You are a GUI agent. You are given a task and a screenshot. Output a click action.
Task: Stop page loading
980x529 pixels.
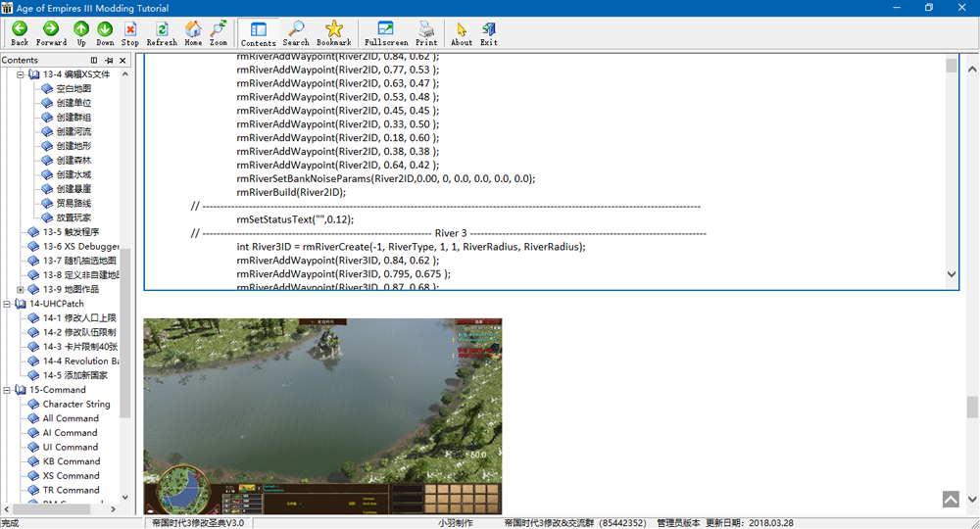[x=130, y=33]
